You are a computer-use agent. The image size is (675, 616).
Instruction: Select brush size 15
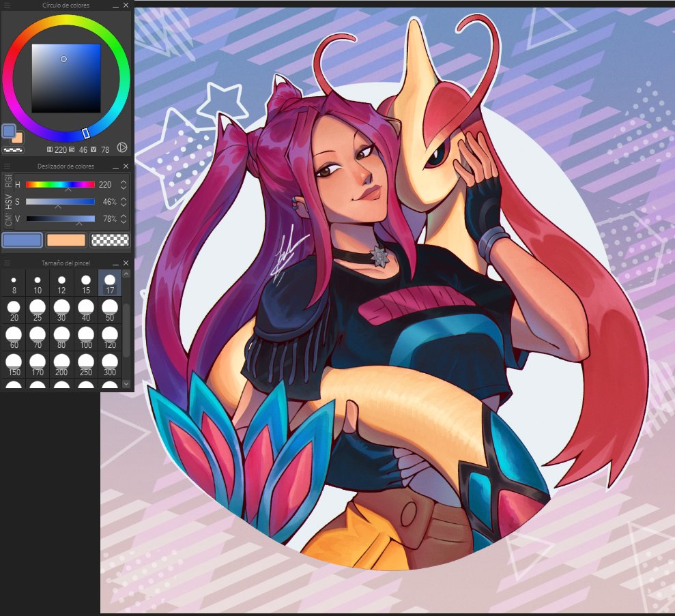click(x=86, y=284)
